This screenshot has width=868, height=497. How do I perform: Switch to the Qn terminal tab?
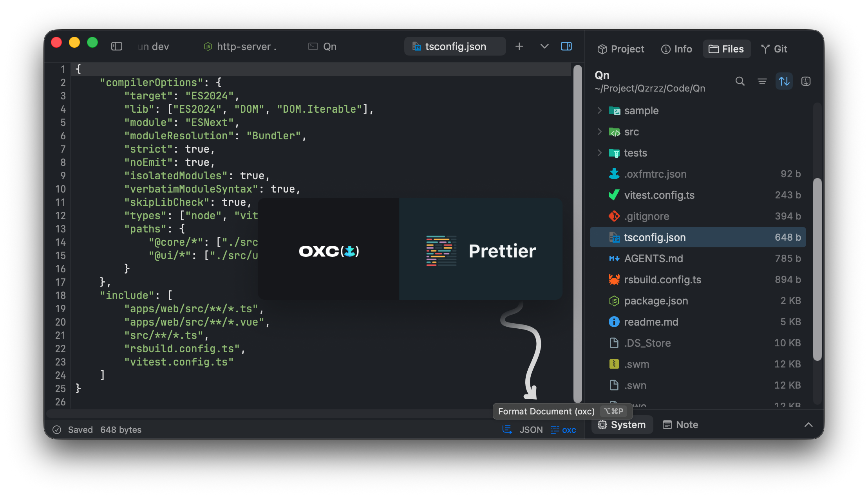[322, 47]
